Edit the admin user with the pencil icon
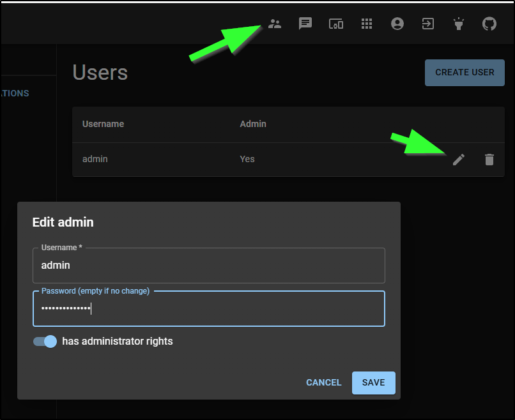The image size is (515, 420). pyautogui.click(x=459, y=160)
